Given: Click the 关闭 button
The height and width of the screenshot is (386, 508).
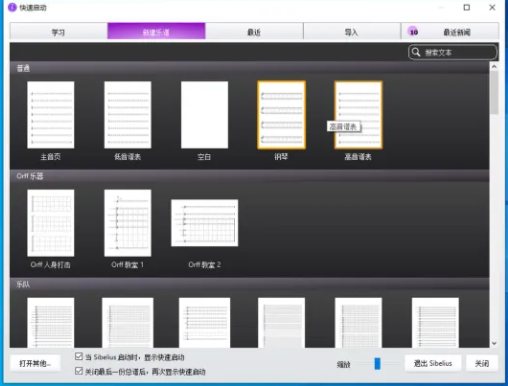Looking at the screenshot, I should click(482, 363).
